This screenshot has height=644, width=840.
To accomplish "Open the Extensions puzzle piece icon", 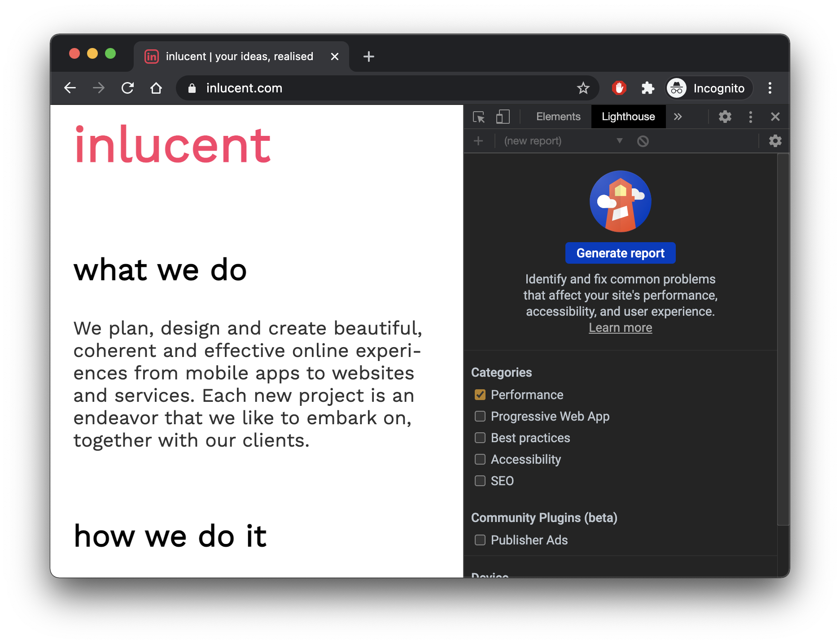I will point(647,88).
